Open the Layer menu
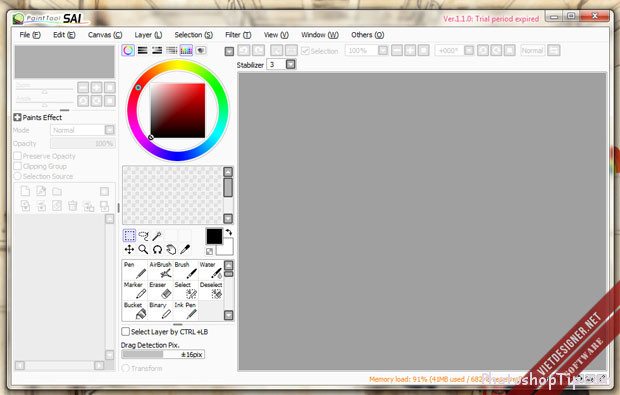 148,35
